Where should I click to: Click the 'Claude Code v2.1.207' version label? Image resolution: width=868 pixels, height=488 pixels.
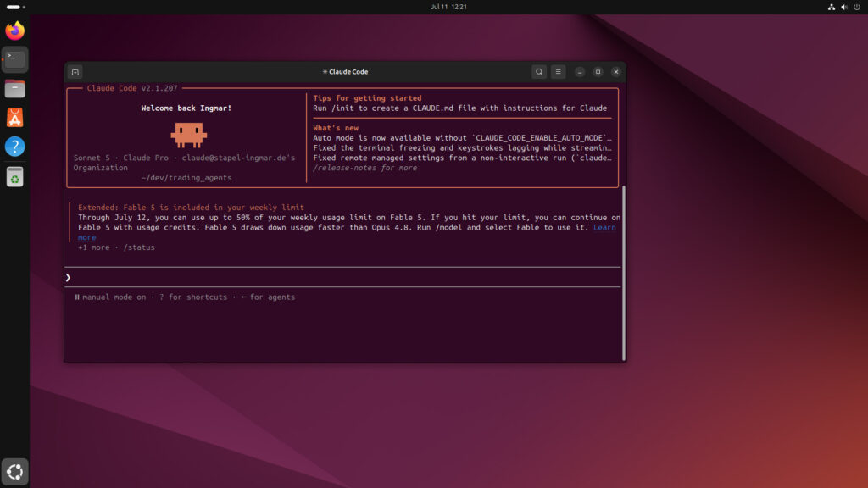[x=132, y=88]
